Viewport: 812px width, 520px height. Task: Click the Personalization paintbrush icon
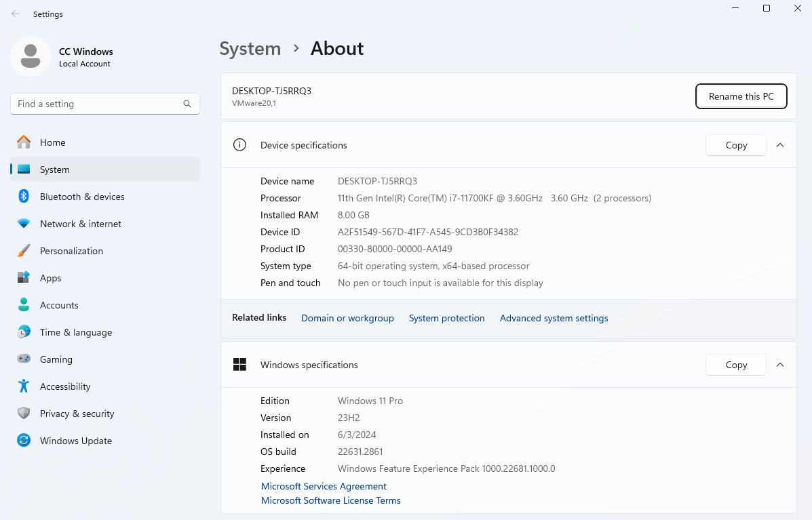click(24, 251)
